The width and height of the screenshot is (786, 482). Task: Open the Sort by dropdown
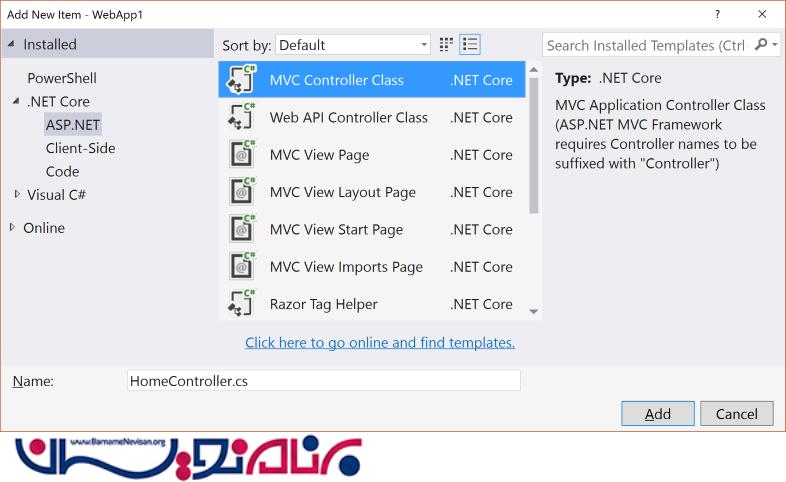[352, 45]
